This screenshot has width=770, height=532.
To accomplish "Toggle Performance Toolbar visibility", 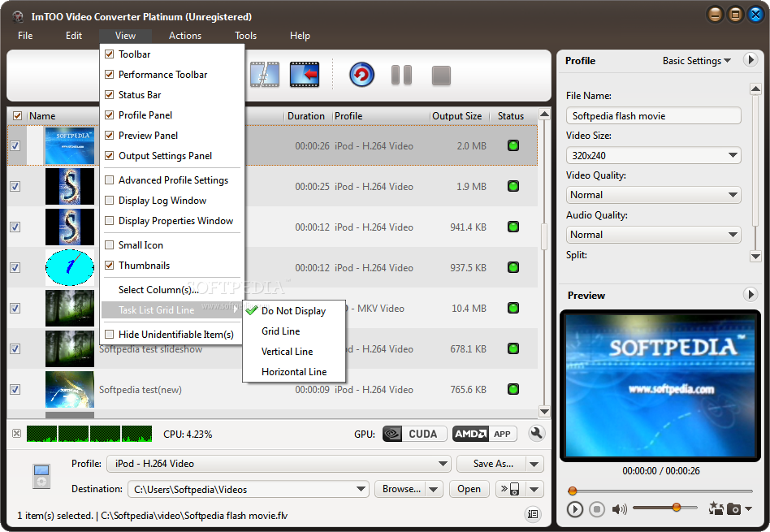I will [172, 74].
